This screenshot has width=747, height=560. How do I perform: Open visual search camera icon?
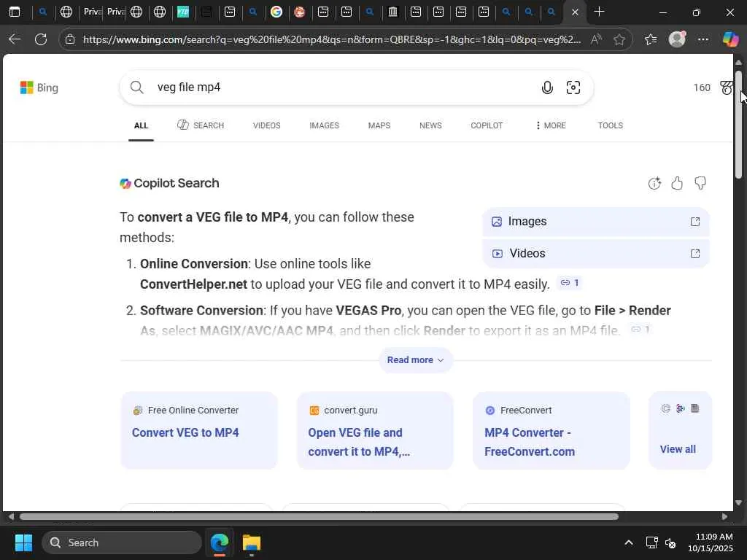[573, 87]
